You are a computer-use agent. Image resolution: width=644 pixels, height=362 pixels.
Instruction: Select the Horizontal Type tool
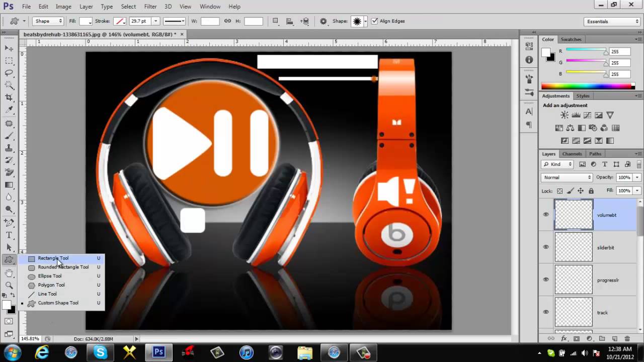[9, 235]
